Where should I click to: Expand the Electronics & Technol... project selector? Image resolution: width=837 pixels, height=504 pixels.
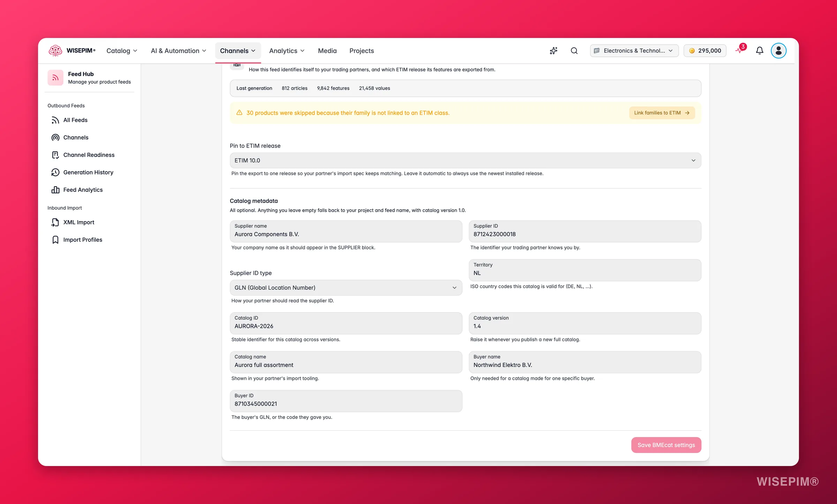[x=634, y=51]
